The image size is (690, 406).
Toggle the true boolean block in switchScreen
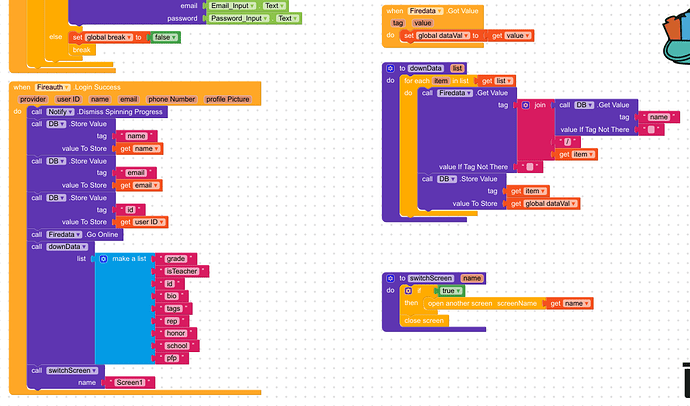coord(451,291)
